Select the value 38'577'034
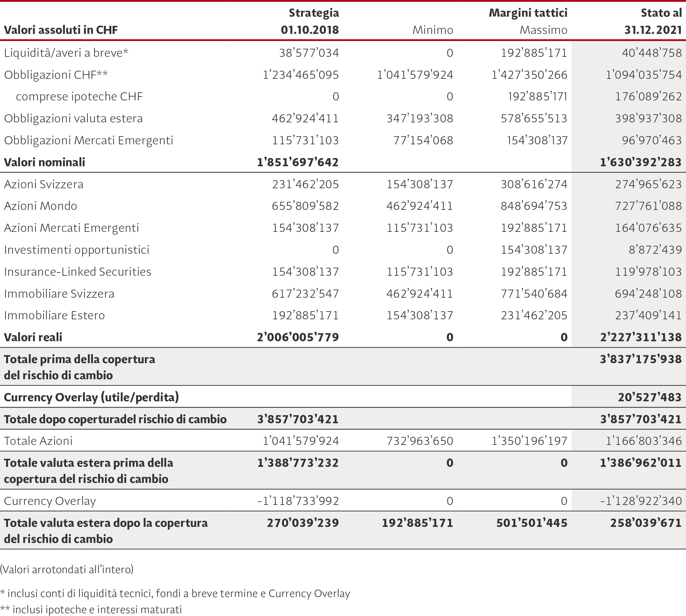This screenshot has height=616, width=686. coord(309,53)
